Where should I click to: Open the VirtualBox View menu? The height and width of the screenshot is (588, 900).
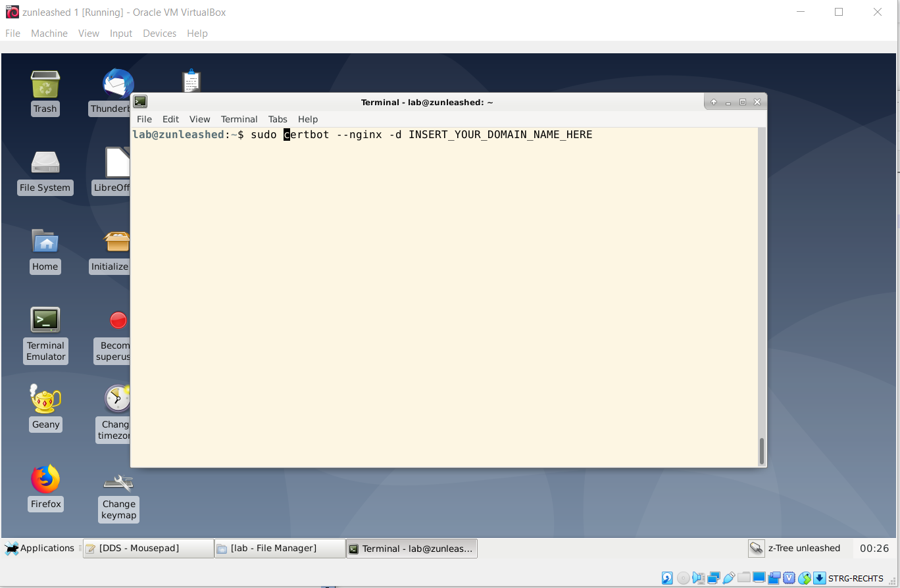tap(89, 34)
